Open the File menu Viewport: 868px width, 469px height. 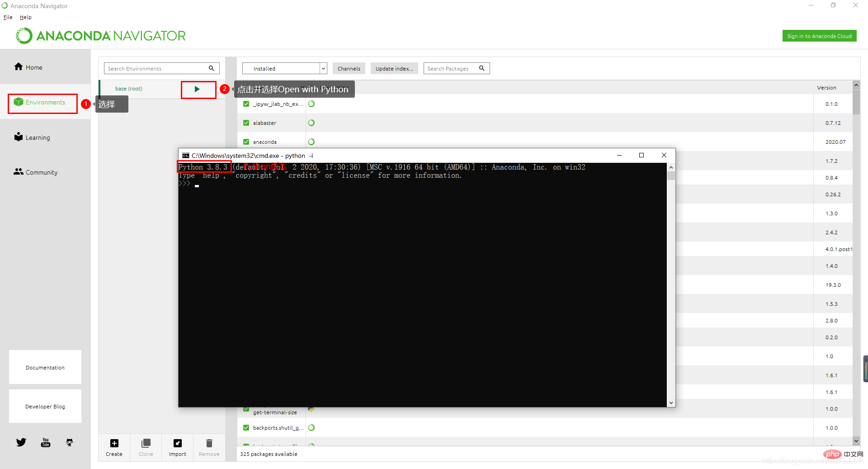click(8, 17)
